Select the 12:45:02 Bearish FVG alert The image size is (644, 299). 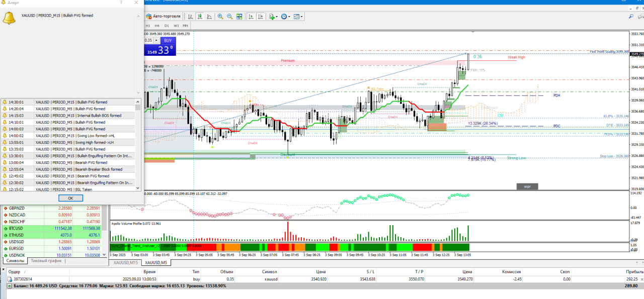(68, 176)
